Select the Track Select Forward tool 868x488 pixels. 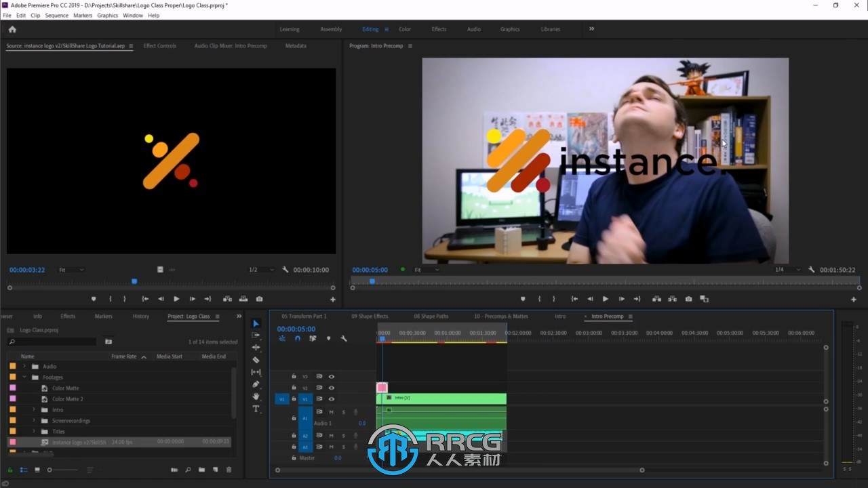click(x=256, y=335)
